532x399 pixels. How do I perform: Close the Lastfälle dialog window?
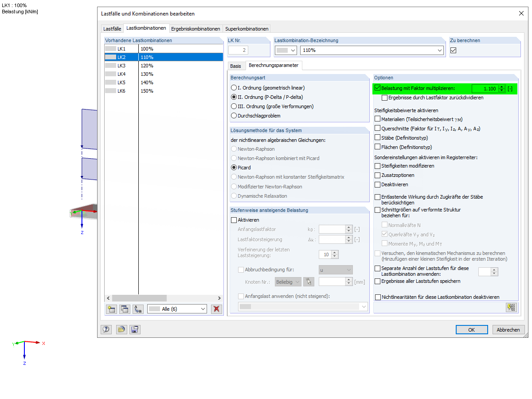pos(521,14)
